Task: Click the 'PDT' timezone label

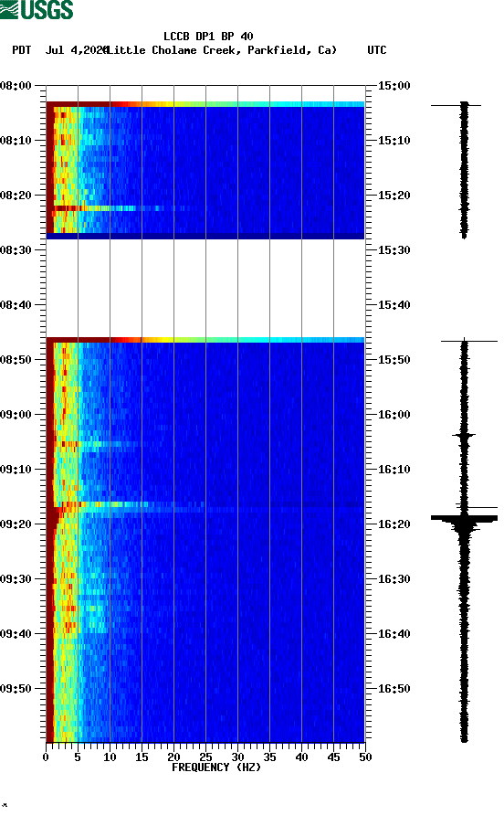Action: 22,50
